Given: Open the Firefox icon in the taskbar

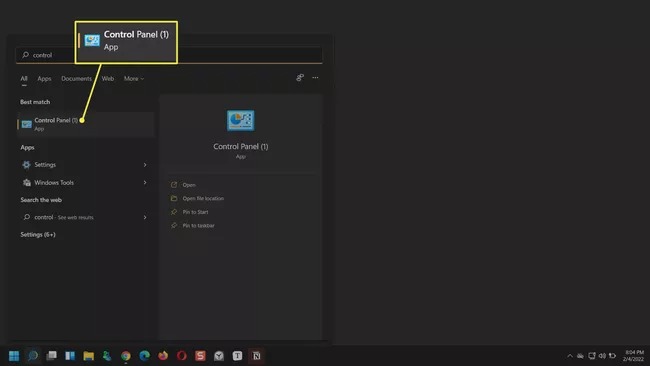Looking at the screenshot, I should (x=163, y=356).
